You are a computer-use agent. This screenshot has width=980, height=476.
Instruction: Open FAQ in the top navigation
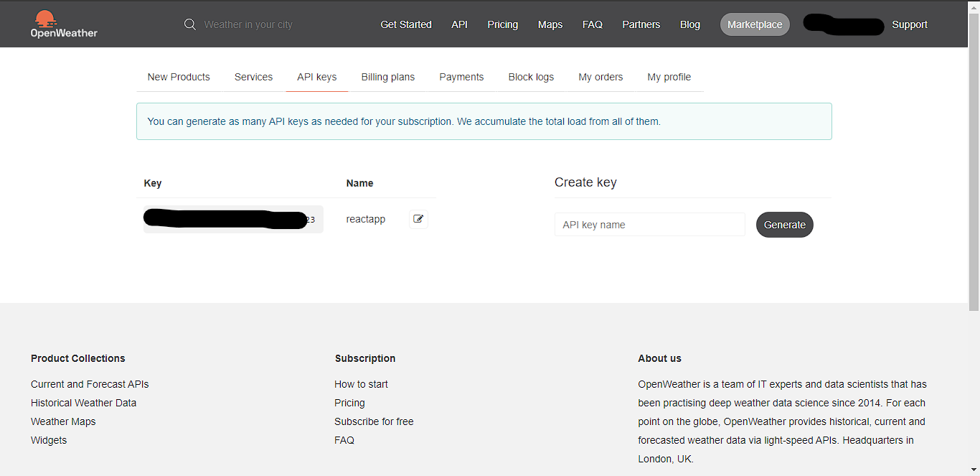click(593, 24)
